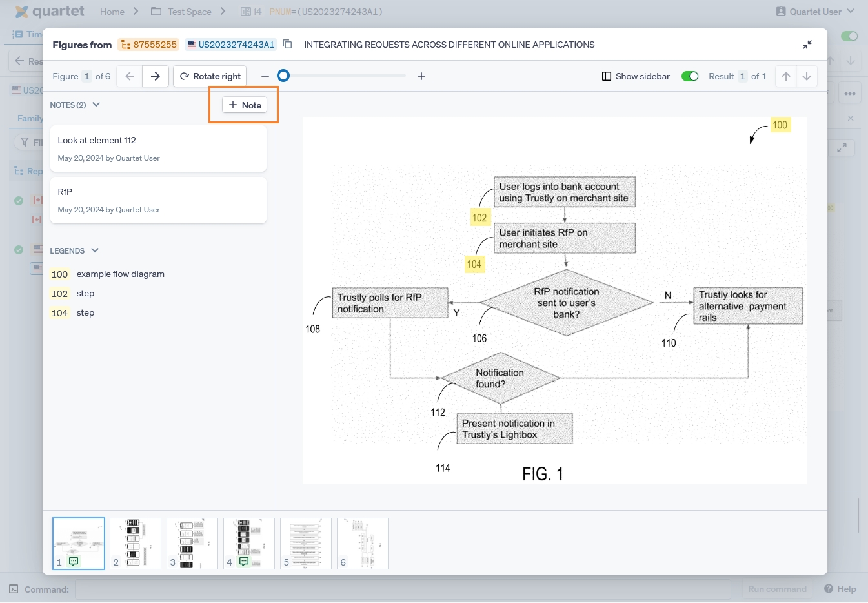
Task: Select figure thumbnail 4
Action: click(x=248, y=543)
